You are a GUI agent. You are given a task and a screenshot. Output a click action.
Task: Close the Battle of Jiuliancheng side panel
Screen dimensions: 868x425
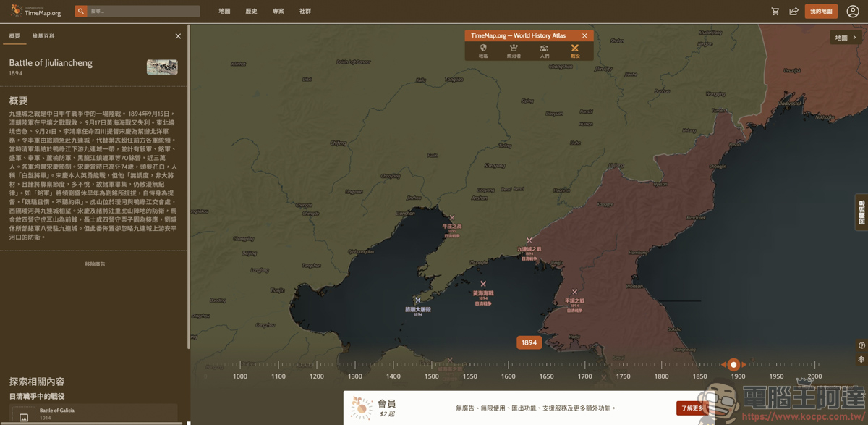178,36
